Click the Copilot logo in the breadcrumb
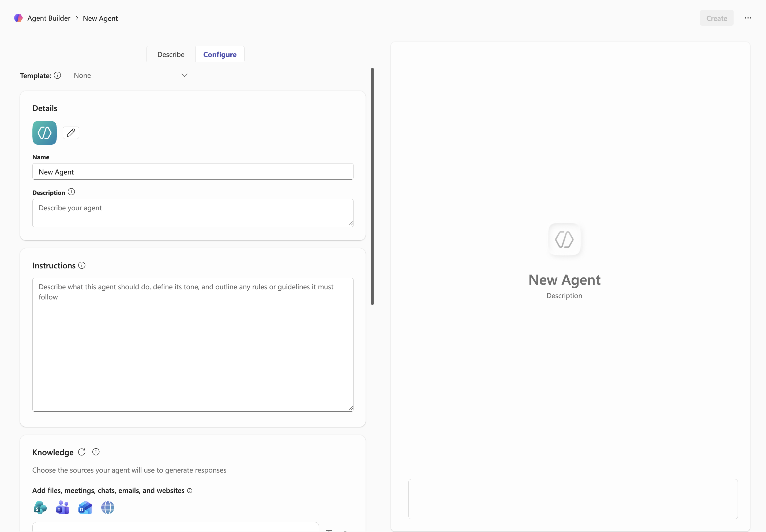 18,18
